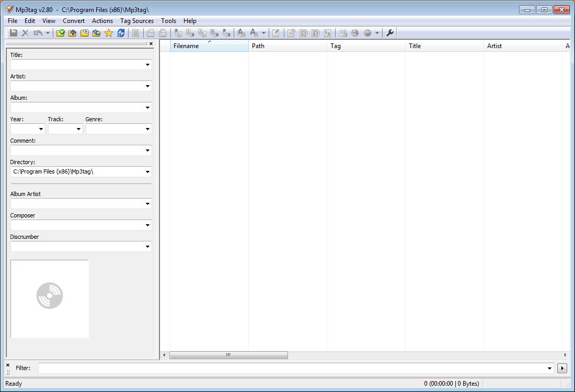
Task: Open the Actions menu
Action: coord(102,21)
